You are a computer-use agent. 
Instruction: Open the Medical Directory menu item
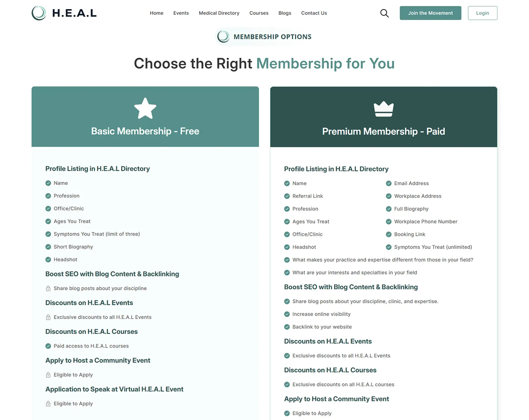(219, 13)
